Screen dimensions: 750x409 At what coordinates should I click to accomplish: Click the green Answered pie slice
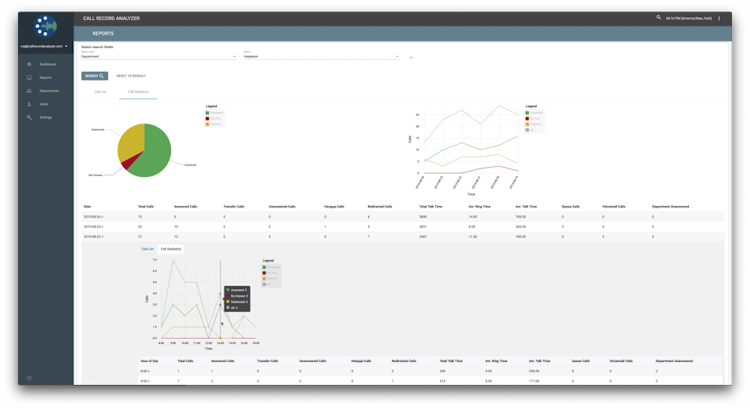[x=155, y=153]
